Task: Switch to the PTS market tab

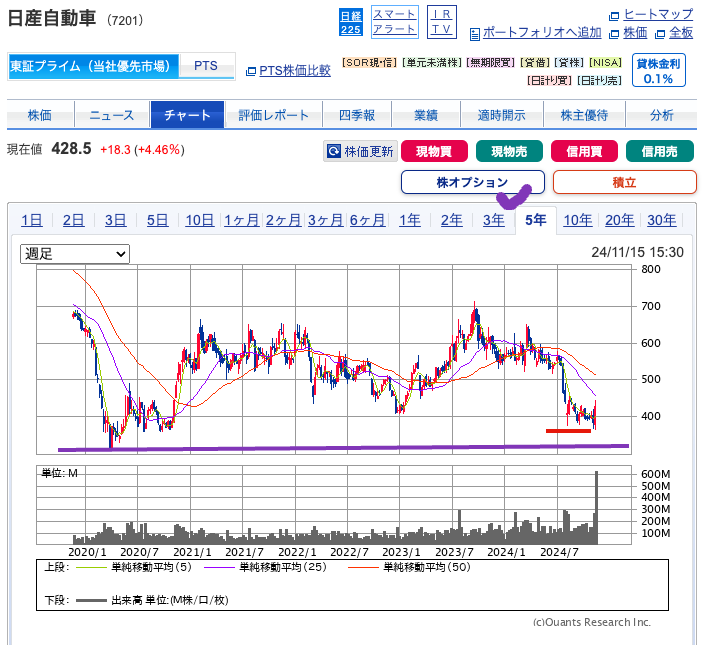Action: click(x=206, y=67)
